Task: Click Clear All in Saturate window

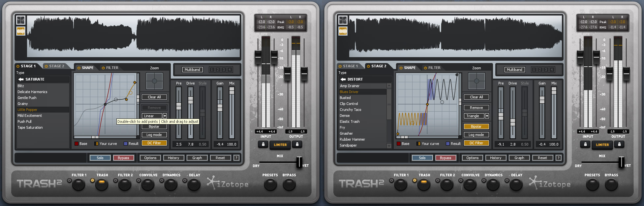Action: [x=154, y=97]
